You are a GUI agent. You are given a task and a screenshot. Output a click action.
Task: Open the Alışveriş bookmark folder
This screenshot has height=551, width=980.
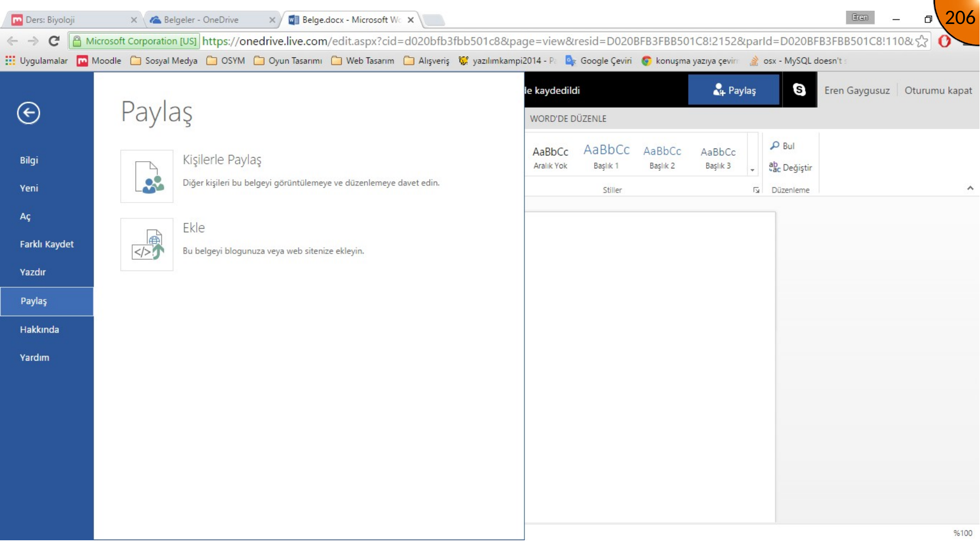[x=426, y=61]
